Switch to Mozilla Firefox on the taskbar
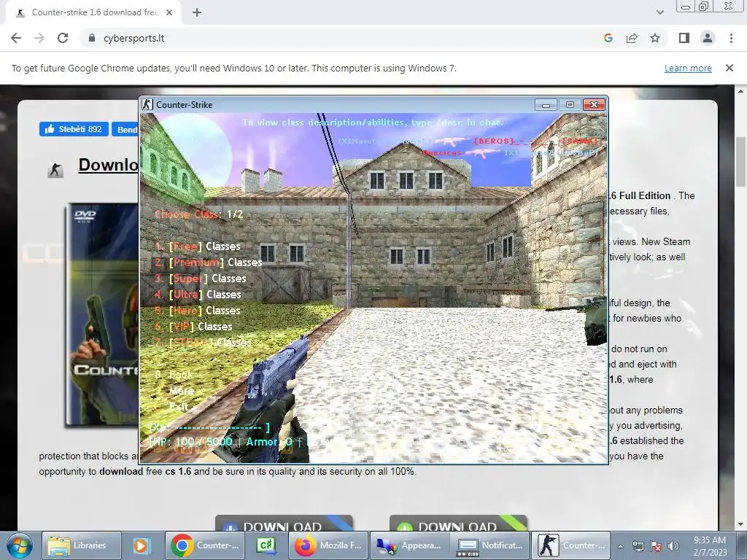The height and width of the screenshot is (560, 747). (x=329, y=545)
